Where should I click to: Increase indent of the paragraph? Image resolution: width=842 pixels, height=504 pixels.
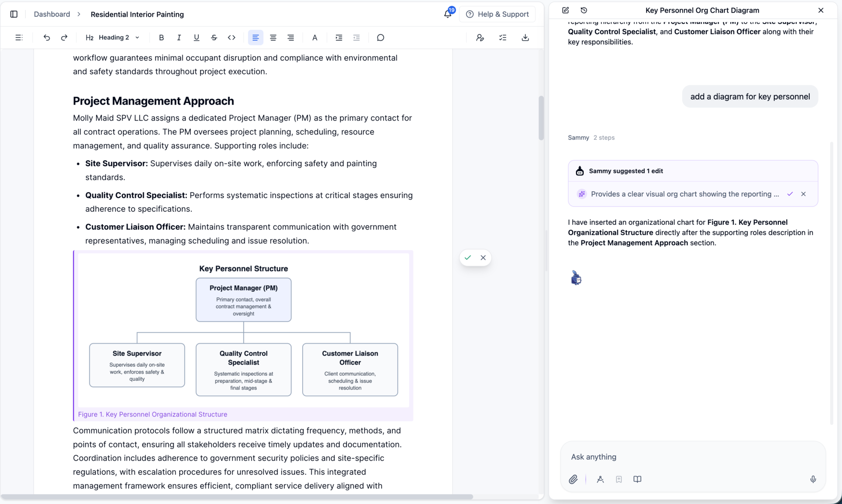pos(339,37)
